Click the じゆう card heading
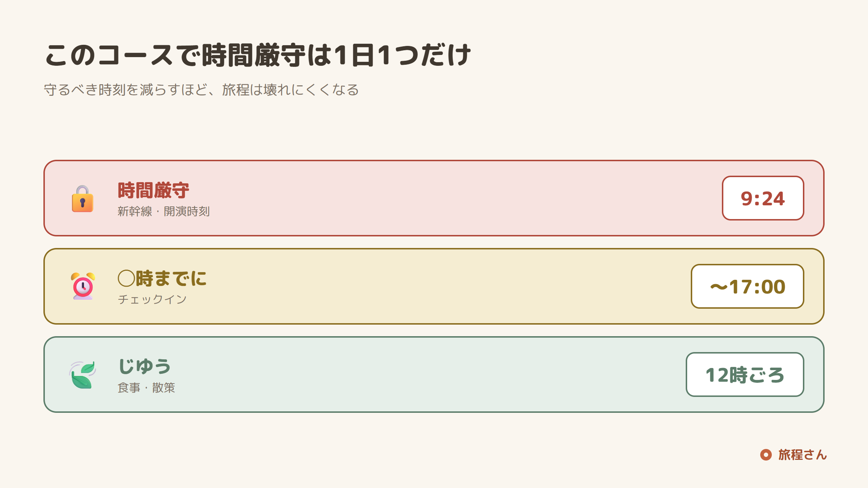Screen dimensions: 868x488 coord(145,367)
